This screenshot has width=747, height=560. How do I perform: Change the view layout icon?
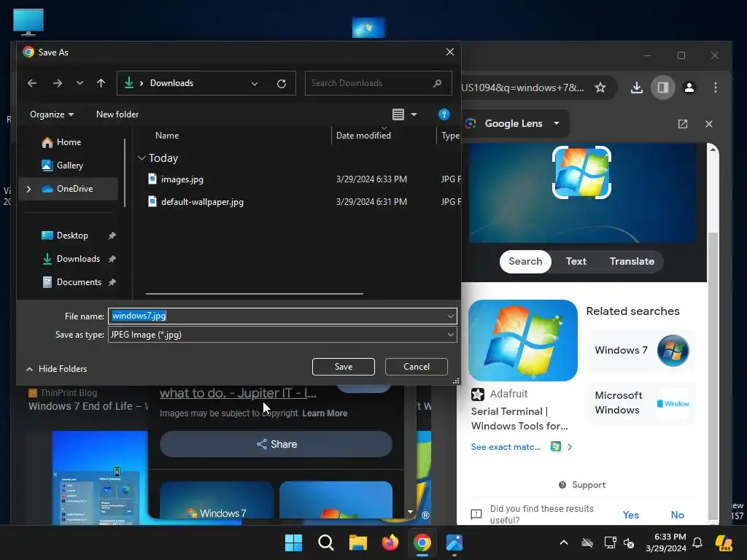pyautogui.click(x=398, y=114)
